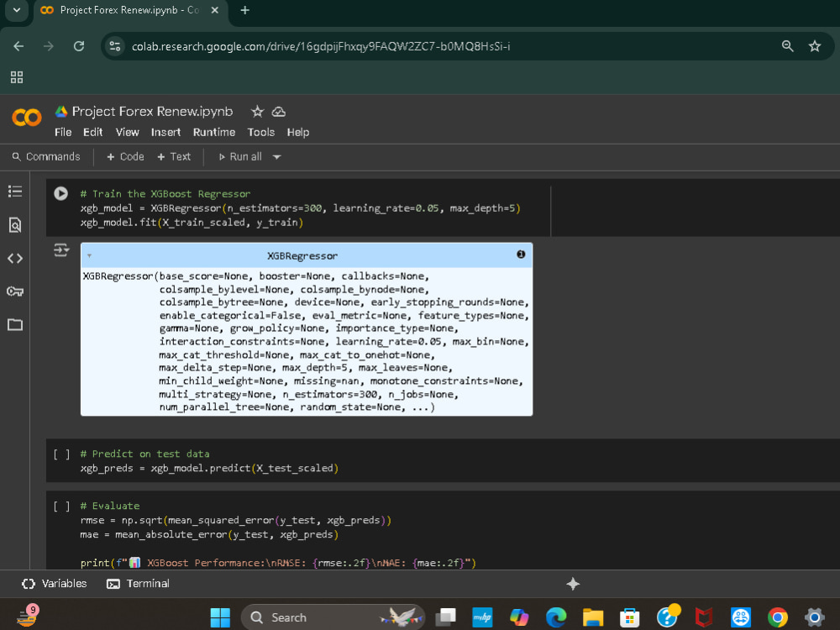
Task: Open Microsoft Edge from taskbar
Action: (556, 617)
